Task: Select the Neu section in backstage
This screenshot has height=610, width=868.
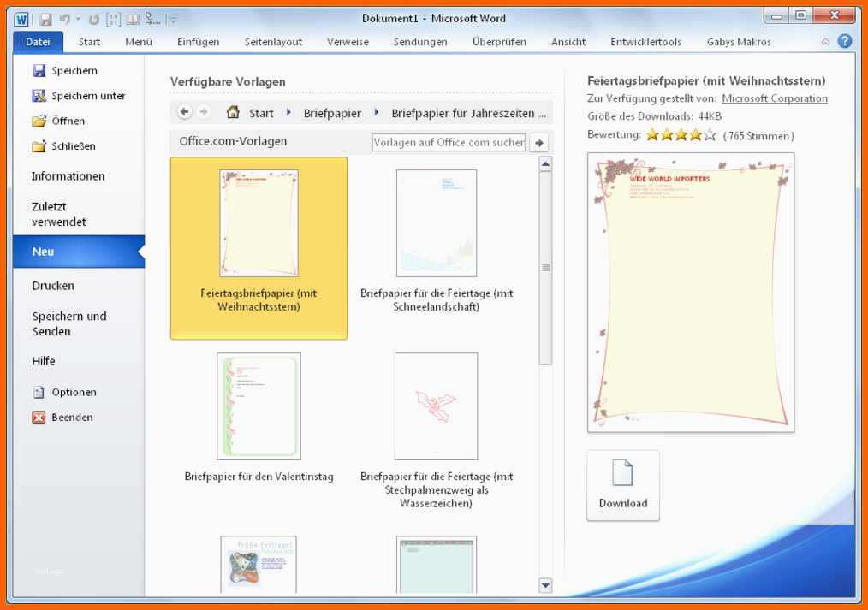Action: click(x=79, y=252)
